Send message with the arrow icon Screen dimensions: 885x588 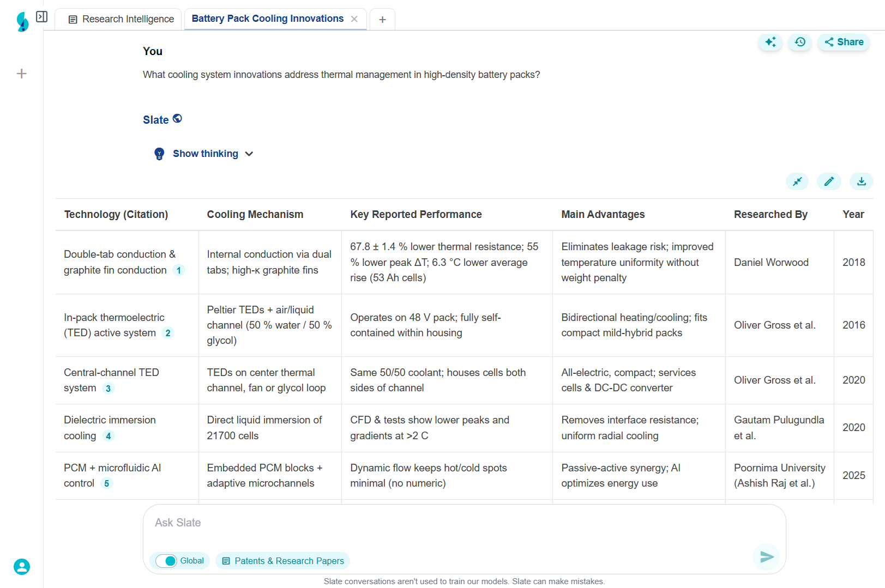coord(767,556)
